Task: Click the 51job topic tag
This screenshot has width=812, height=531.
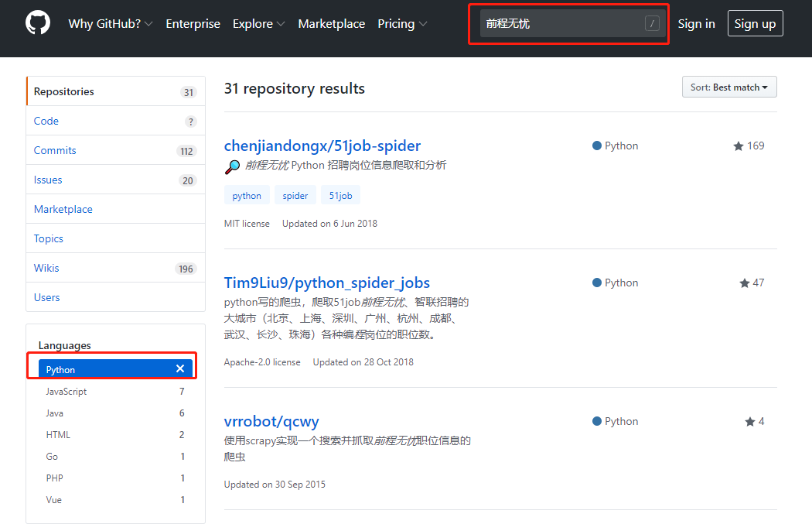Action: tap(341, 196)
